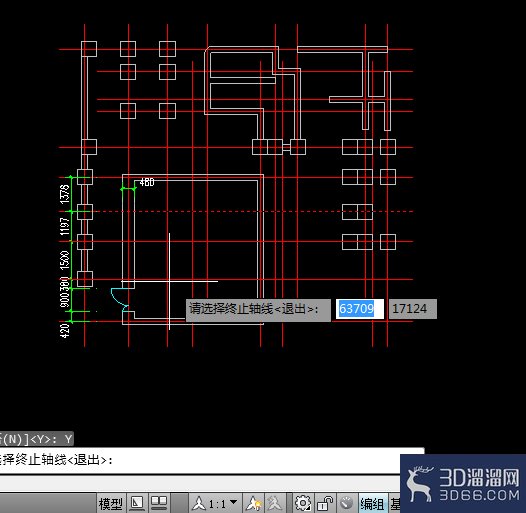Toggle auto-add annotation scales icon

(275, 503)
